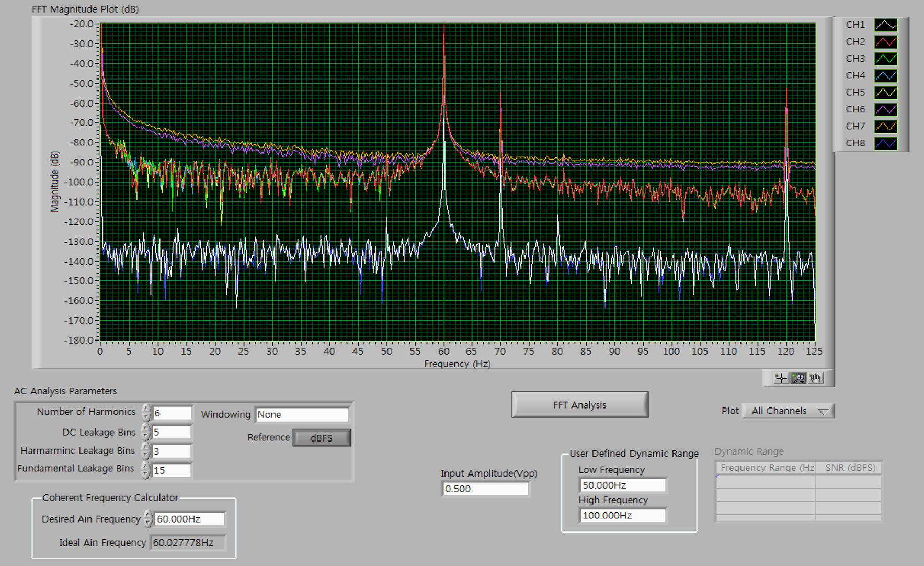The height and width of the screenshot is (566, 924).
Task: Step the Harmarminc Leakage Bins value
Action: click(146, 451)
